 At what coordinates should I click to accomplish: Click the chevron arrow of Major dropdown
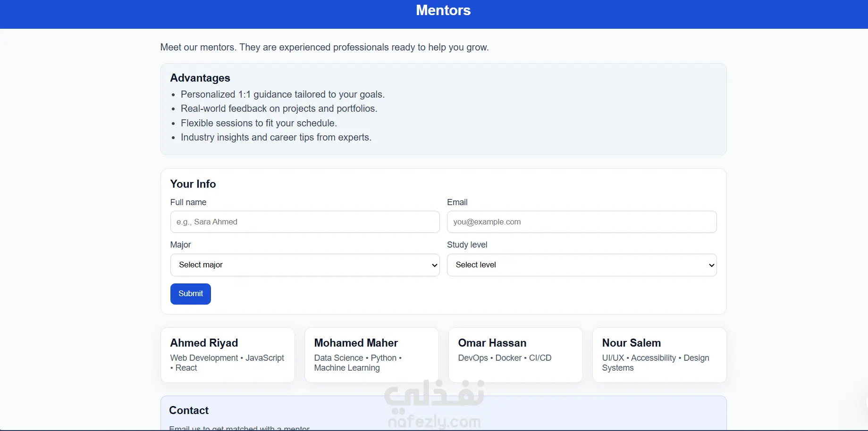tap(434, 265)
